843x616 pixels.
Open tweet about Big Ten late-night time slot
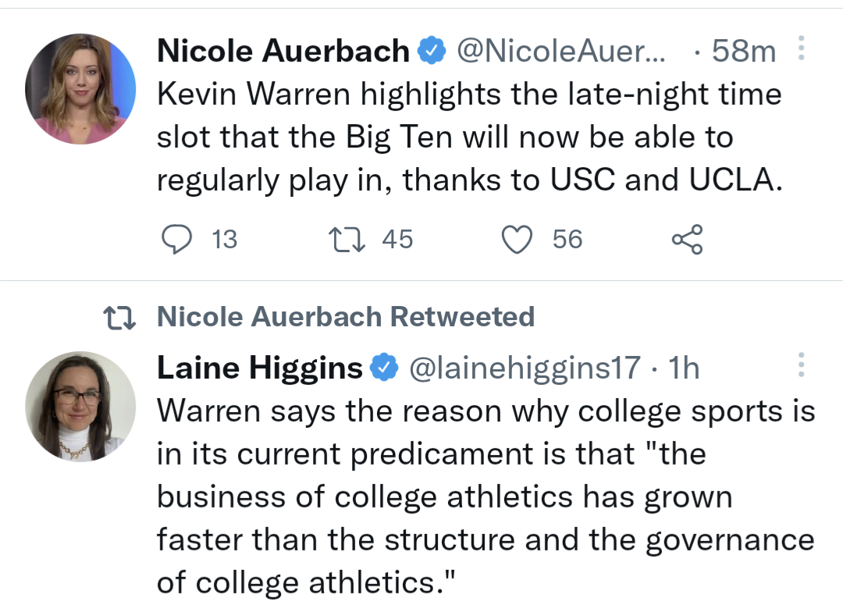click(469, 137)
